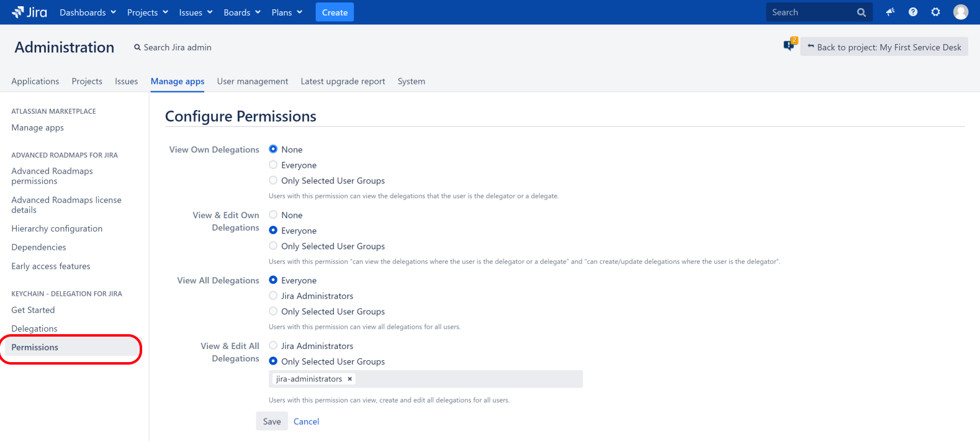Open Delegations in the sidebar
Screen dimensions: 980x441
pos(34,329)
